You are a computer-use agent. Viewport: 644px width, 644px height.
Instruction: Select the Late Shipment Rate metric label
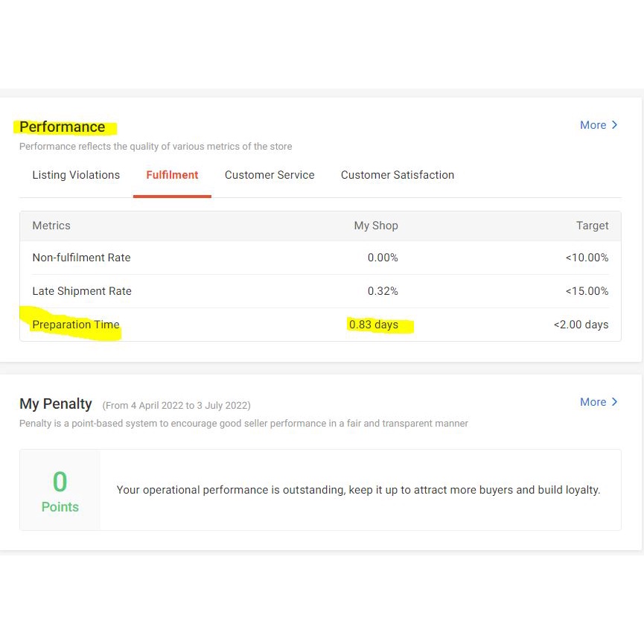tap(82, 291)
